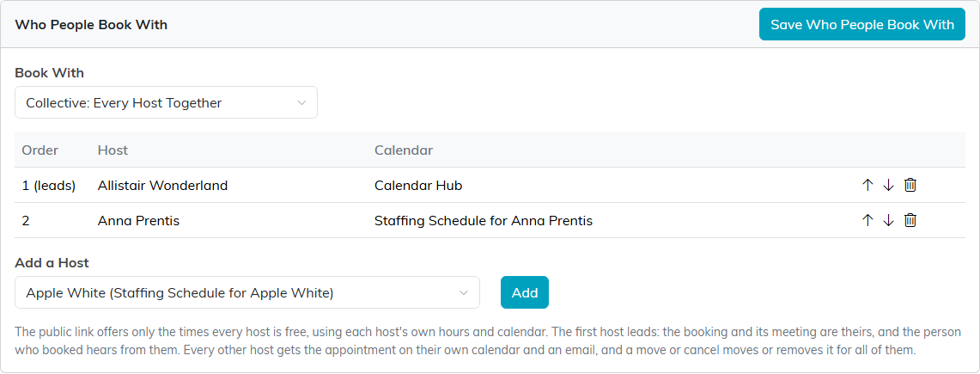Move Allistair Wonderland down in order
This screenshot has height=374, width=980.
tap(888, 185)
